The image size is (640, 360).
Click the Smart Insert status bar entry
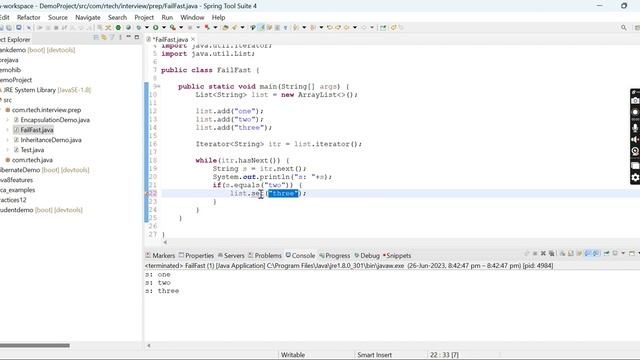coord(374,355)
